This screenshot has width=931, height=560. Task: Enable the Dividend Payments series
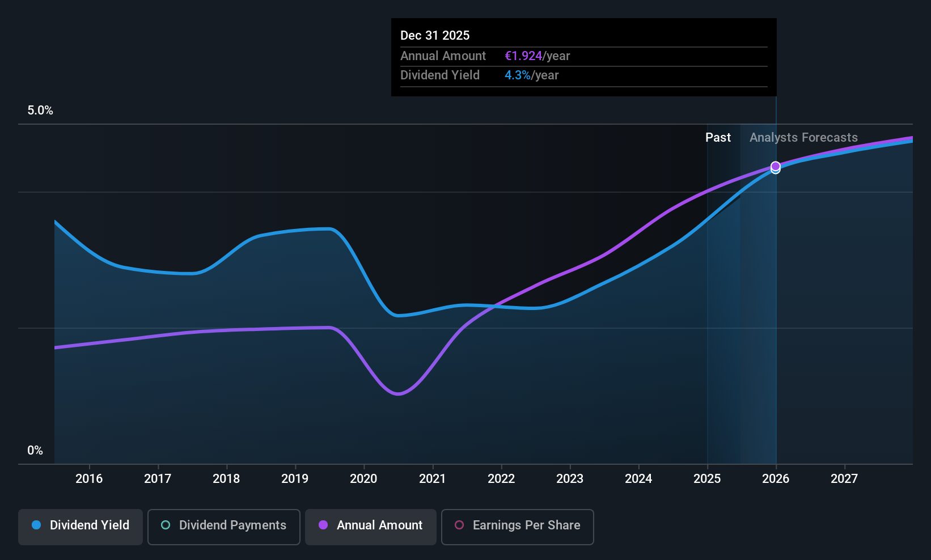click(224, 527)
